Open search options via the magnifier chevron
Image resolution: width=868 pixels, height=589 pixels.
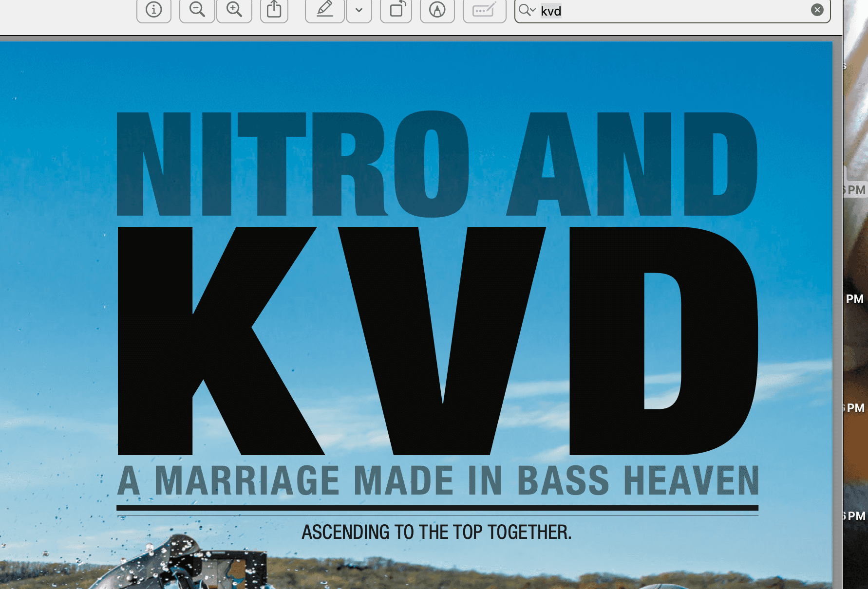pos(527,10)
